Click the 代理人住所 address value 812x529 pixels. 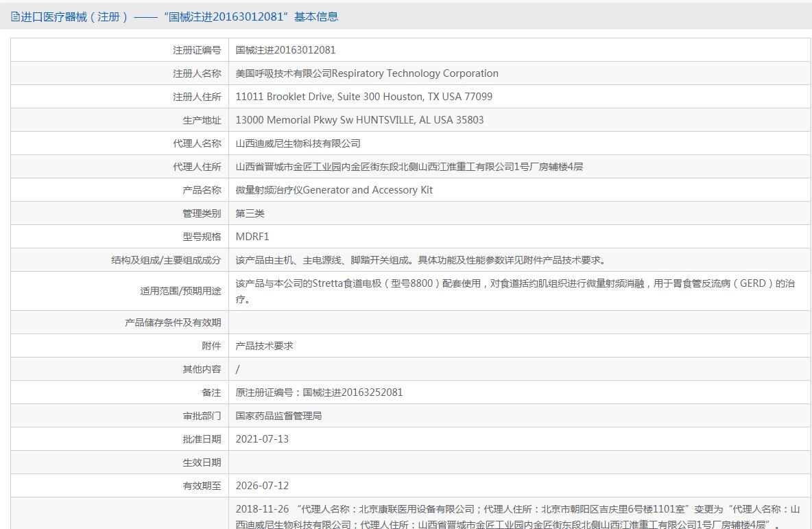(x=409, y=167)
